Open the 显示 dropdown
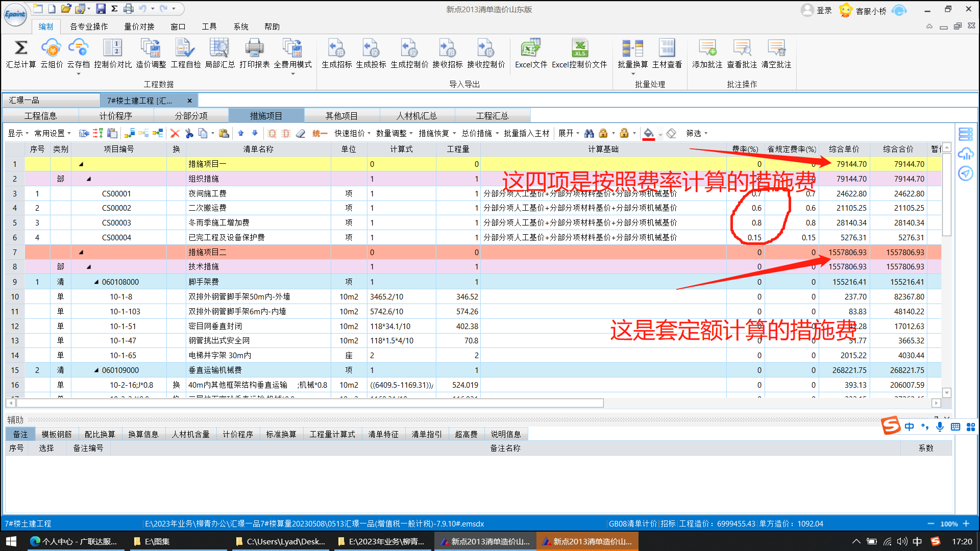The image size is (980, 551). (x=18, y=134)
